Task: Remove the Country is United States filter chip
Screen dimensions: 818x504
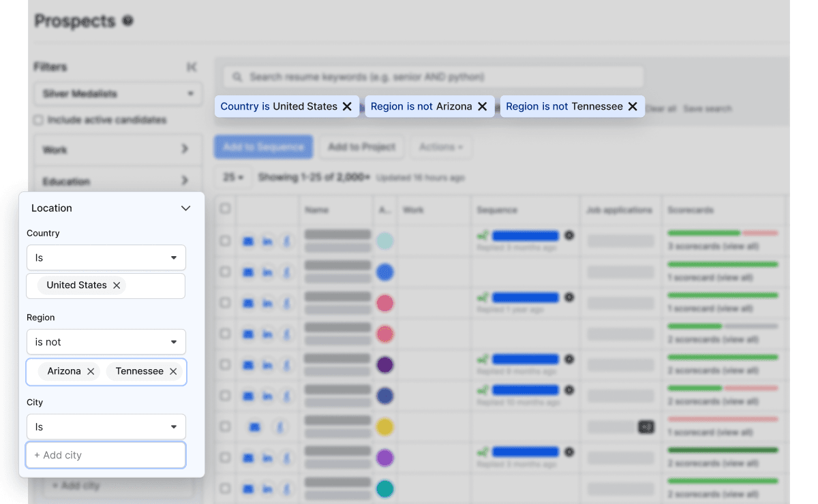Action: click(347, 106)
